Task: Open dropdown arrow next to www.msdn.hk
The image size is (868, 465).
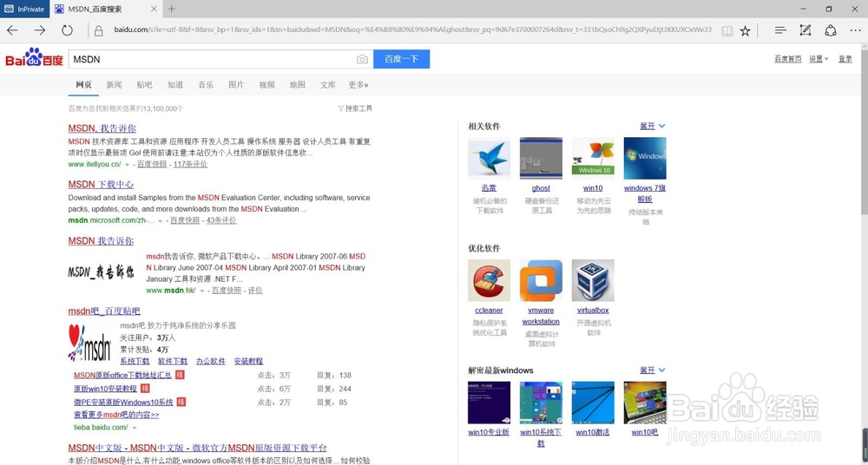Action: (202, 291)
